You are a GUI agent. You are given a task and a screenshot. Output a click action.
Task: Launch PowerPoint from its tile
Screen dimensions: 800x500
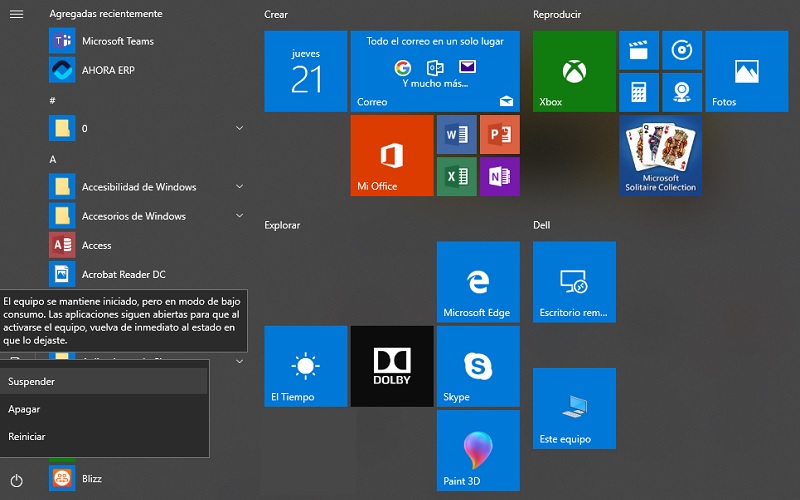point(500,134)
